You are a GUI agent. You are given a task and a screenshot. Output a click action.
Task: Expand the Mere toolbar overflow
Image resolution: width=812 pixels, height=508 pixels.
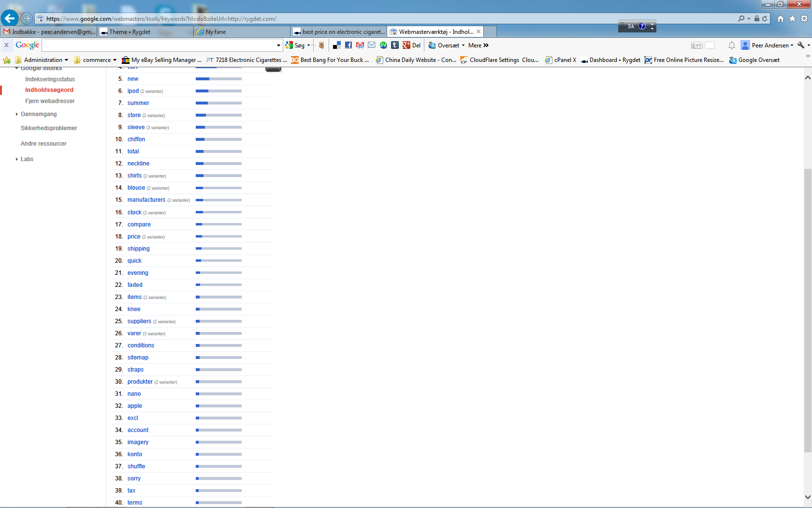click(x=478, y=45)
